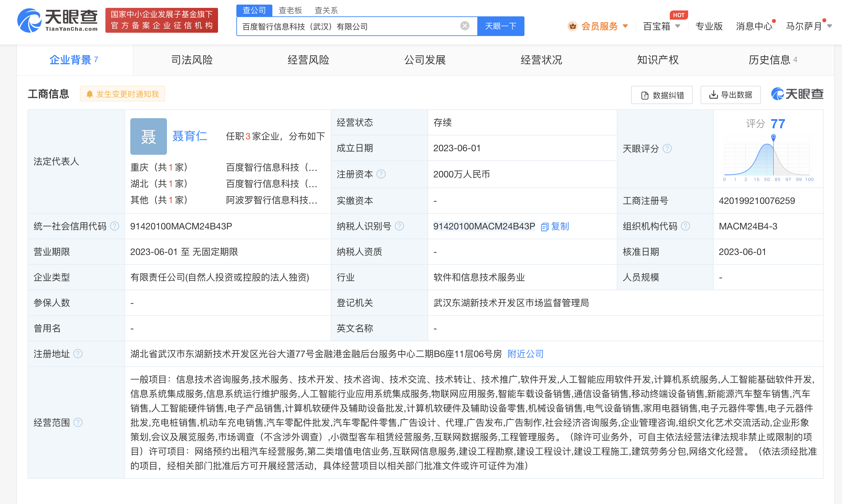
Task: Expand 百宝箱 dropdown arrow
Action: [678, 26]
